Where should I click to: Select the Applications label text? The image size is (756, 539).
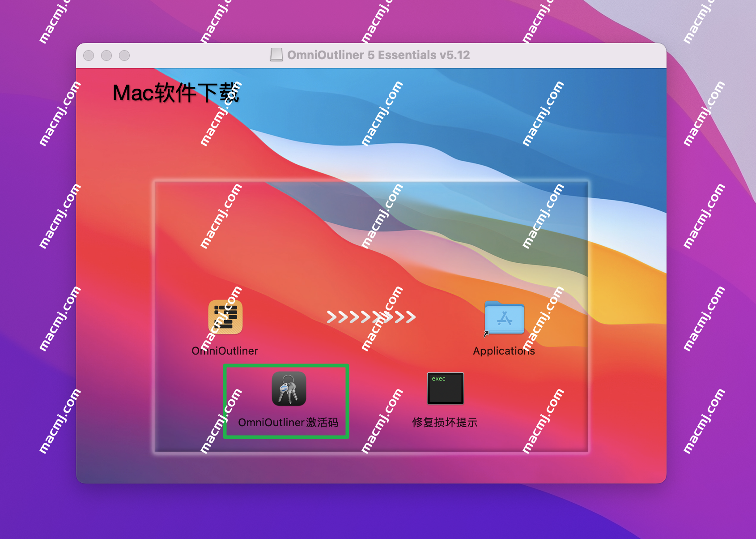(504, 351)
